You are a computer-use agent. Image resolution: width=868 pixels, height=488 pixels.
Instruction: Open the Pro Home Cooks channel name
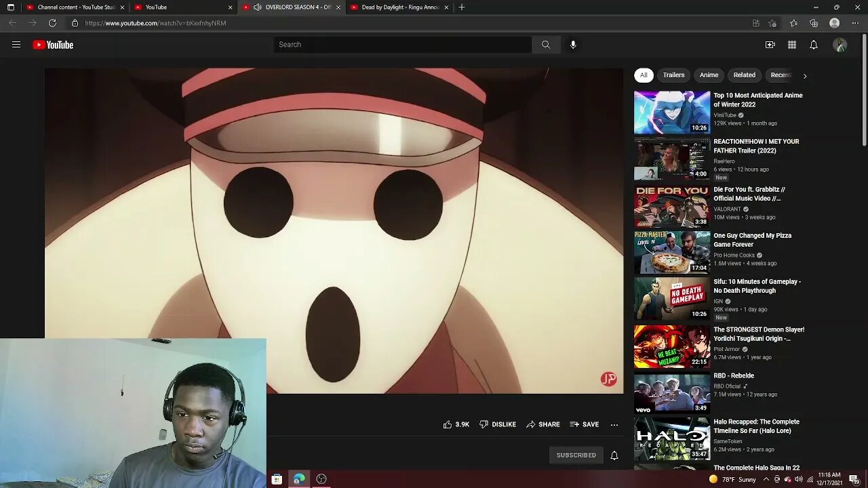click(x=734, y=256)
